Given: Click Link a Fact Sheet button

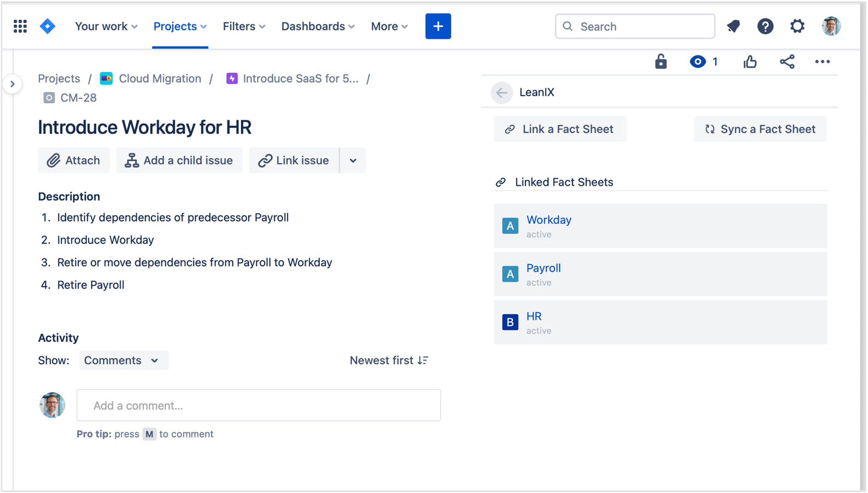Looking at the screenshot, I should [x=560, y=129].
